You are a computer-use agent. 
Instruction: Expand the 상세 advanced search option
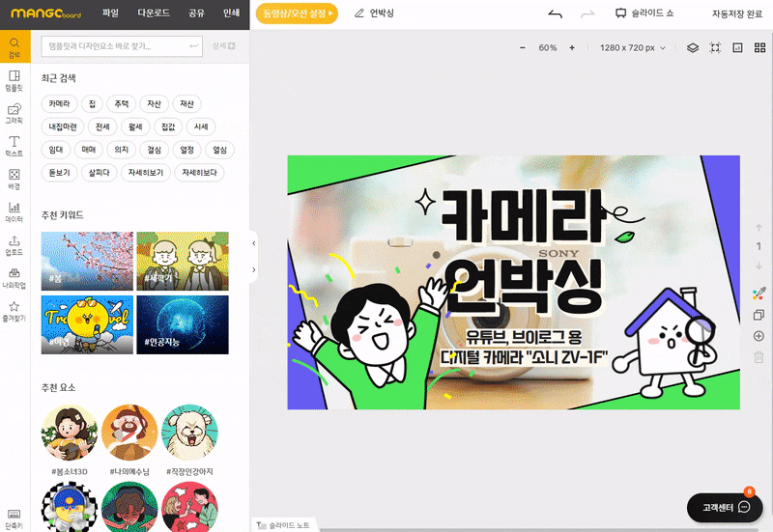(x=223, y=45)
